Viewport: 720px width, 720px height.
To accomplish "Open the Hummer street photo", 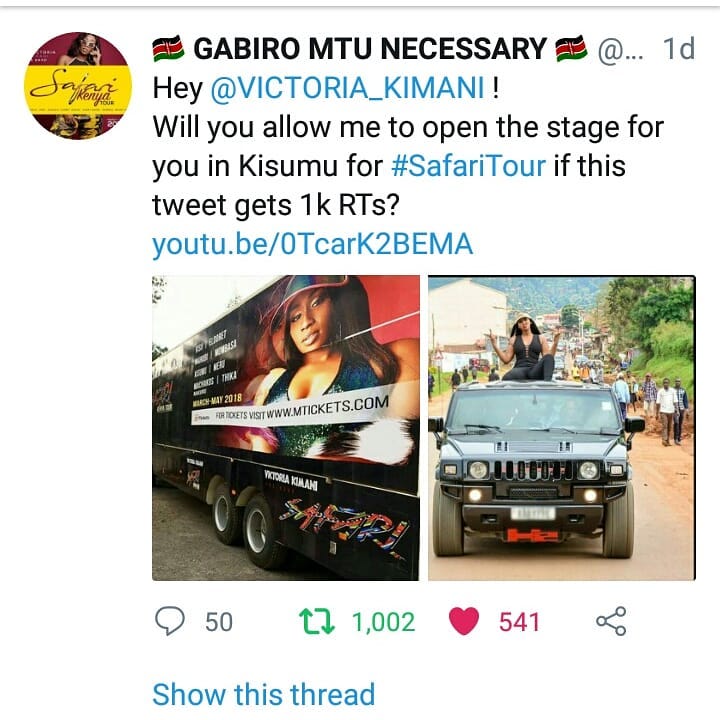I will (562, 428).
